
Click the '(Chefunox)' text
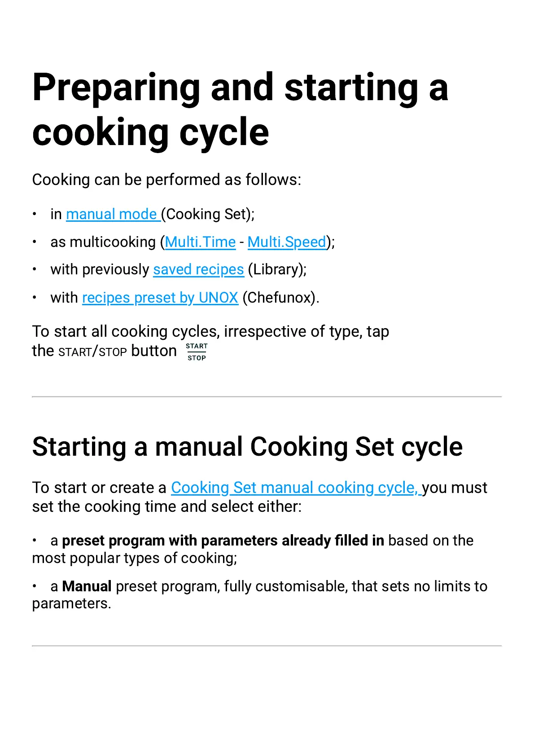(x=280, y=298)
